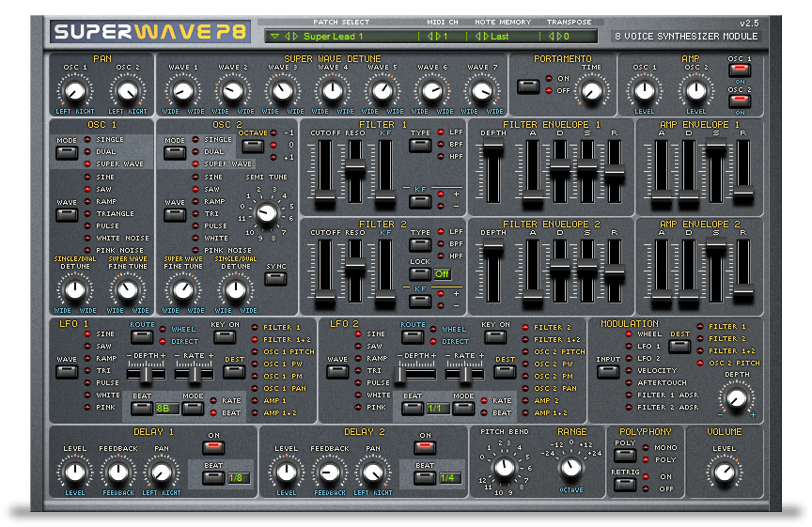Toggle the Delay 2 ON switch
This screenshot has height=527, width=812.
pos(425,447)
